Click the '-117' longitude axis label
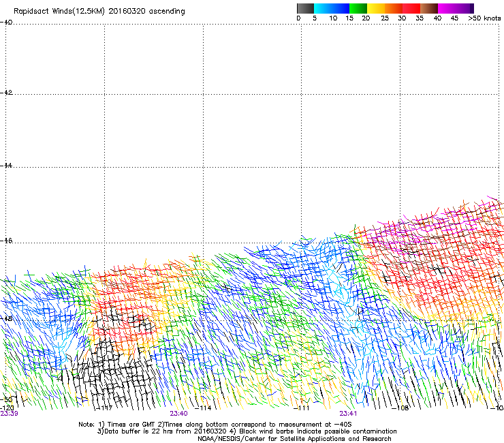504x443 pixels. [104, 408]
